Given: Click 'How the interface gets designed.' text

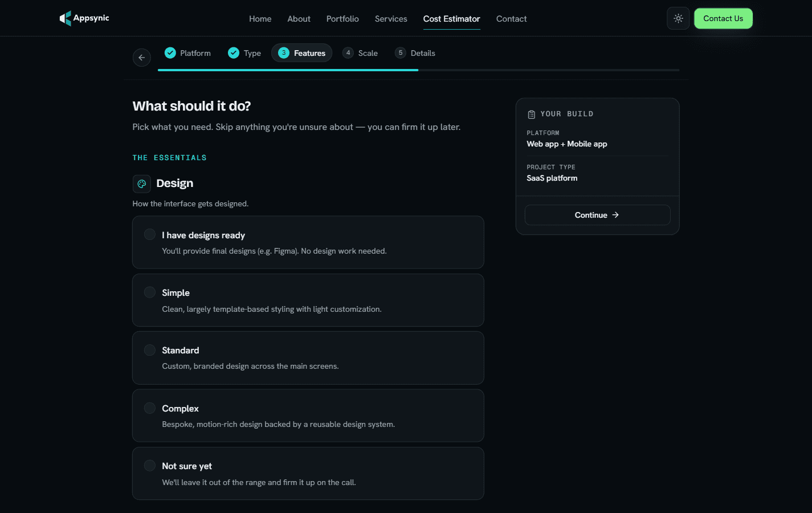Looking at the screenshot, I should (x=190, y=203).
